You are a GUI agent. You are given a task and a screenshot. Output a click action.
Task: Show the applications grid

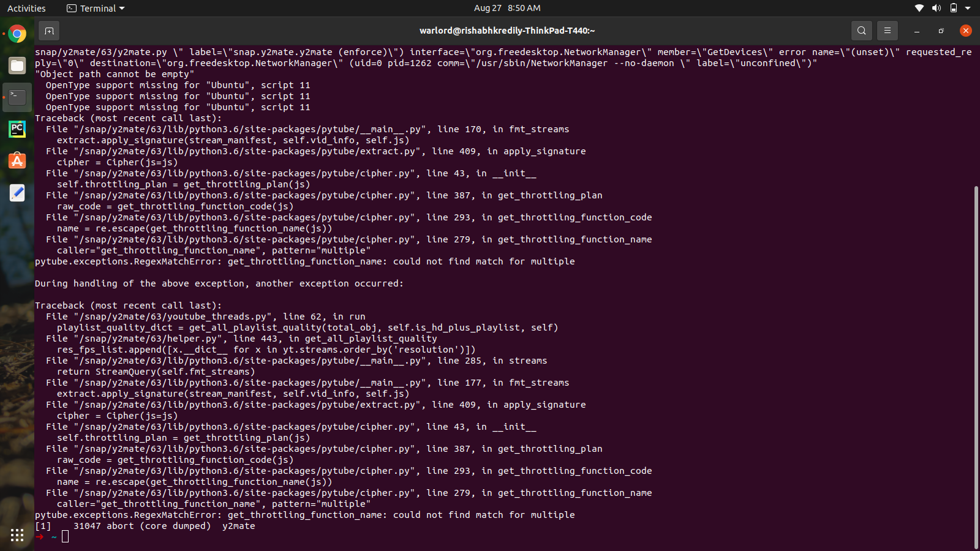point(17,536)
